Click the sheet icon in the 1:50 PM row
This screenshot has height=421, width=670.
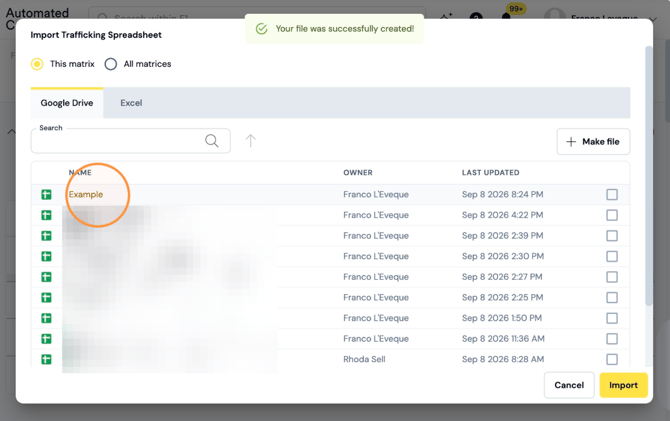click(46, 318)
